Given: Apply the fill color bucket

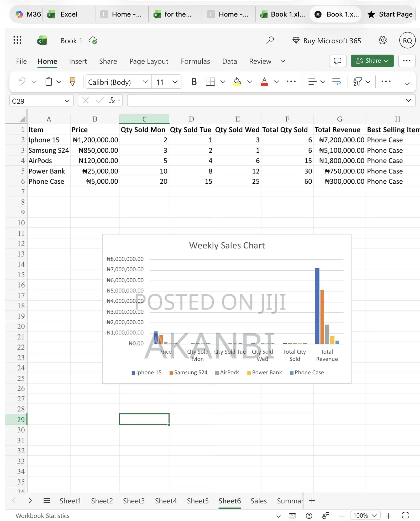Looking at the screenshot, I should coord(237,82).
